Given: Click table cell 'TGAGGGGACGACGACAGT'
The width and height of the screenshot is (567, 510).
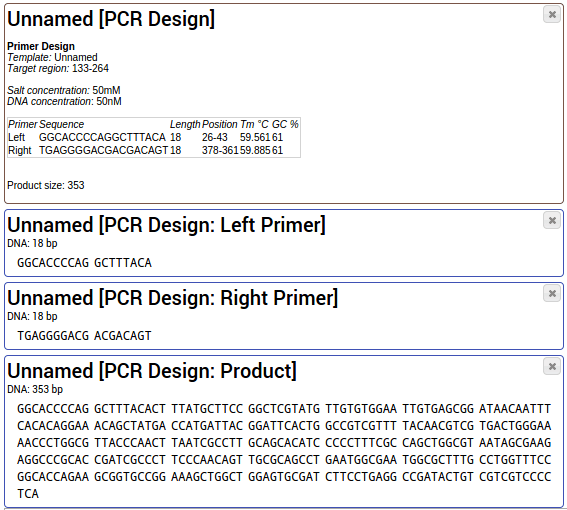Looking at the screenshot, I should pos(103,150).
